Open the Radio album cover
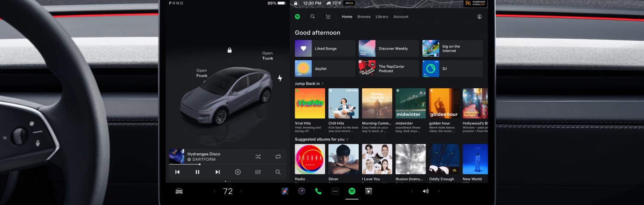 tap(310, 159)
